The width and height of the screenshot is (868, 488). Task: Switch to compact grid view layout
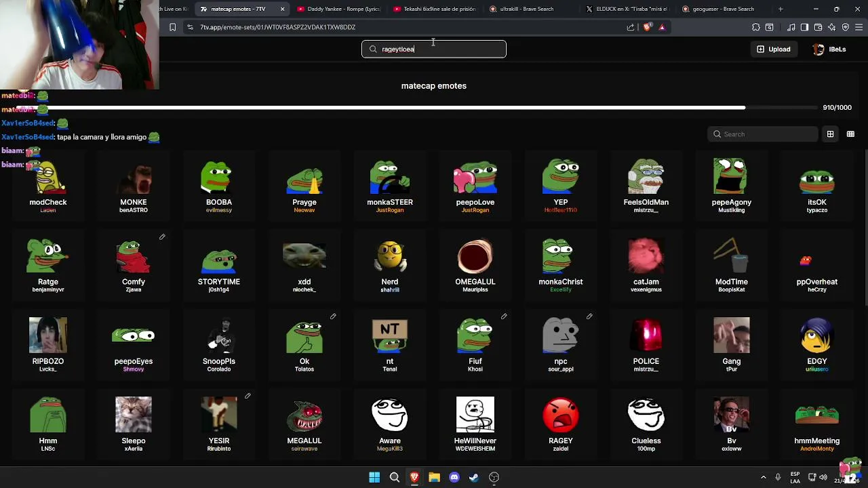[850, 134]
